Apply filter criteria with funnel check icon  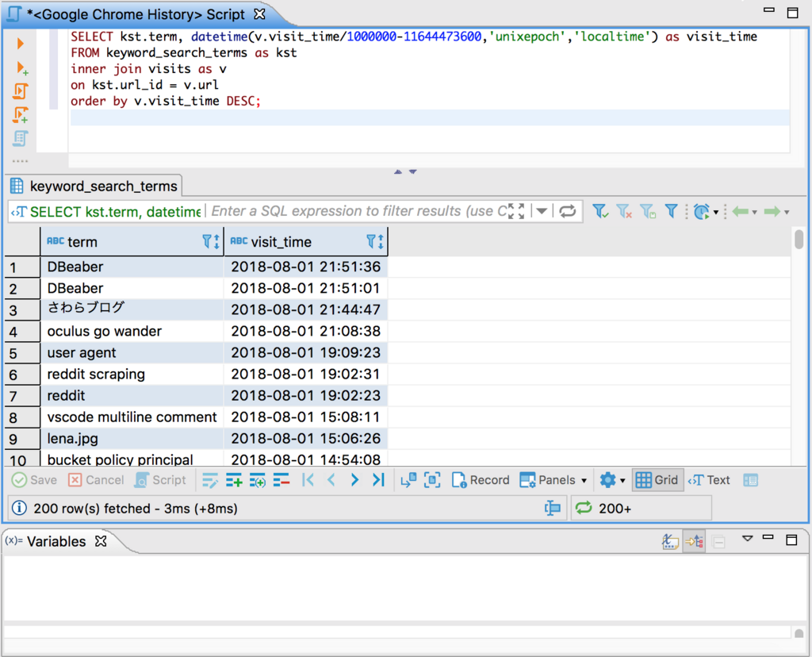(x=600, y=211)
